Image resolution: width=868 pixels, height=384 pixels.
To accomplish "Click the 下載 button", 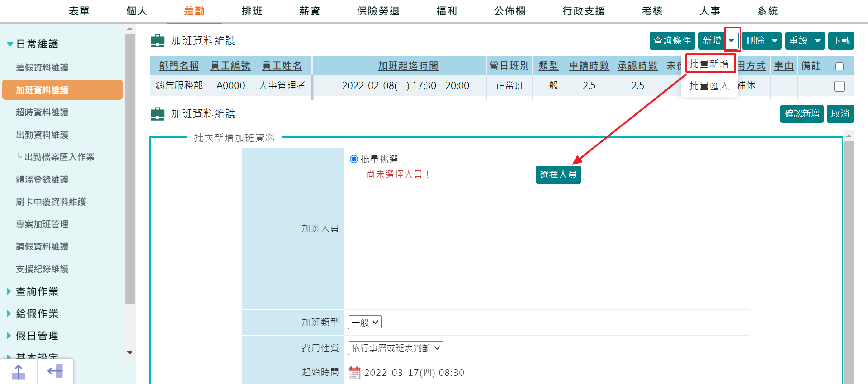I will pyautogui.click(x=841, y=41).
